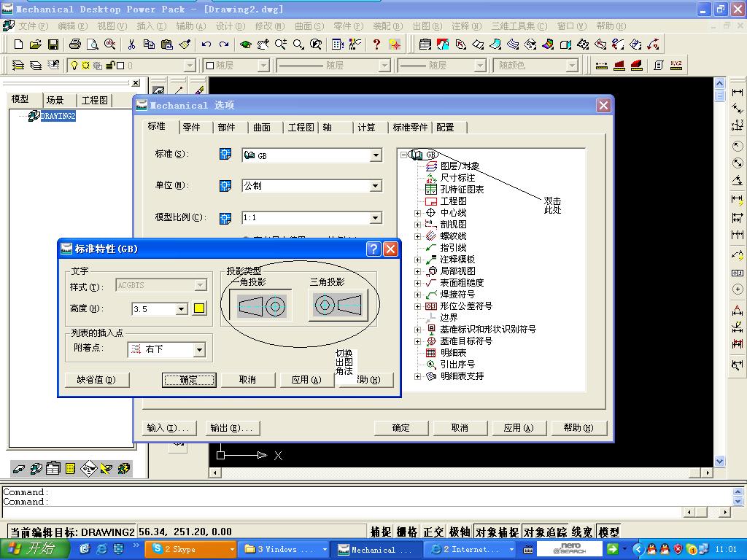
Task: Open the 装配(B) menu
Action: click(388, 26)
